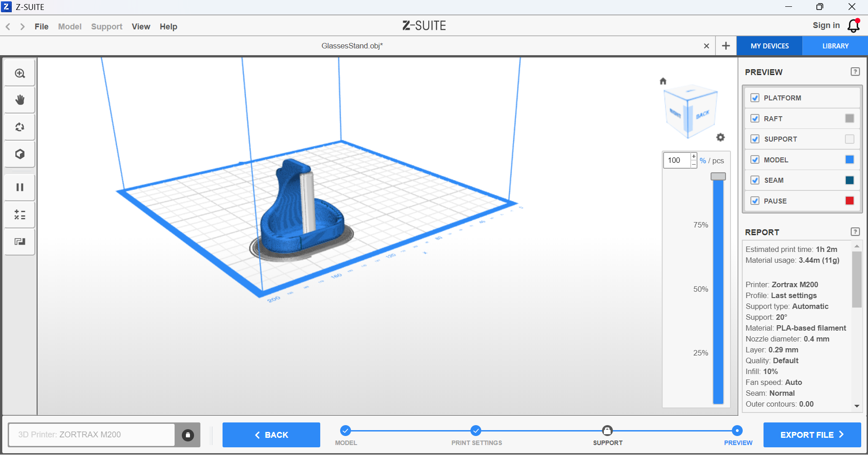Open the Help menu
Image resolution: width=868 pixels, height=455 pixels.
[168, 27]
